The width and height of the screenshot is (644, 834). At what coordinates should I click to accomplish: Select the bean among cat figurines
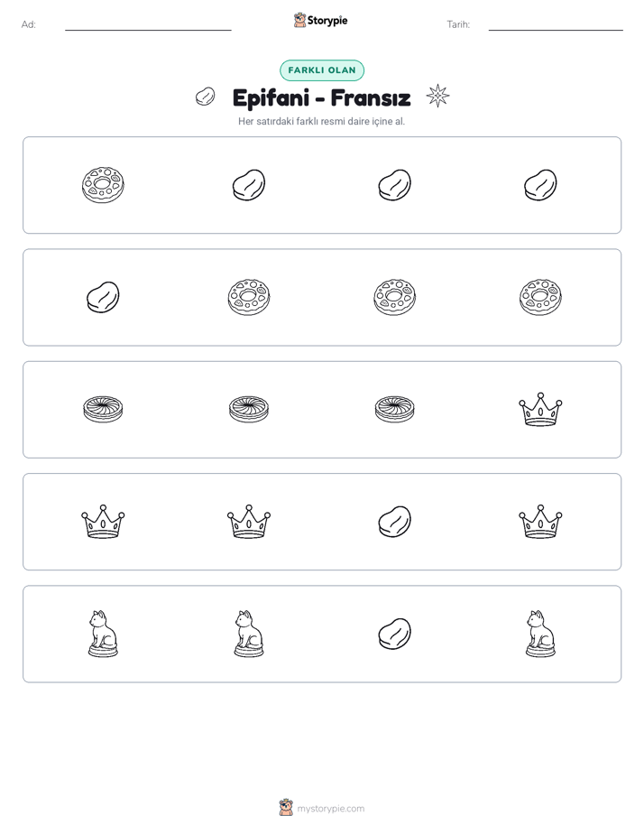[395, 634]
